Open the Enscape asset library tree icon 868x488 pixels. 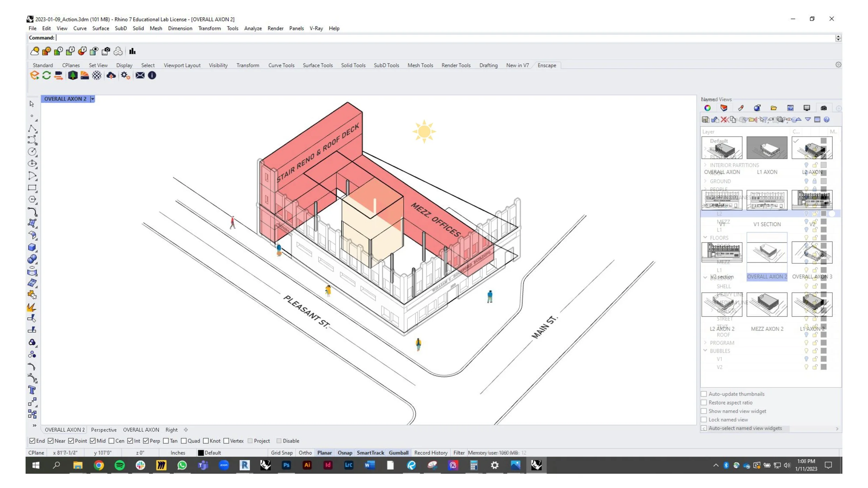pos(73,75)
